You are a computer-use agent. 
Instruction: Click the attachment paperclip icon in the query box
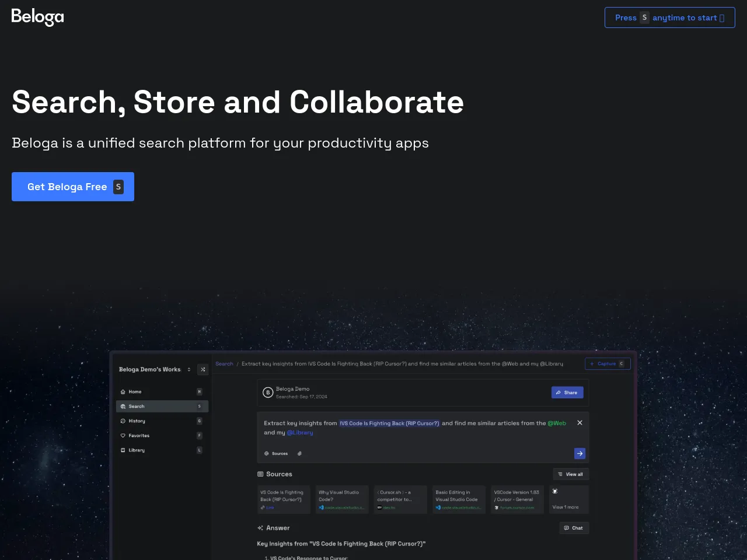[x=299, y=453]
